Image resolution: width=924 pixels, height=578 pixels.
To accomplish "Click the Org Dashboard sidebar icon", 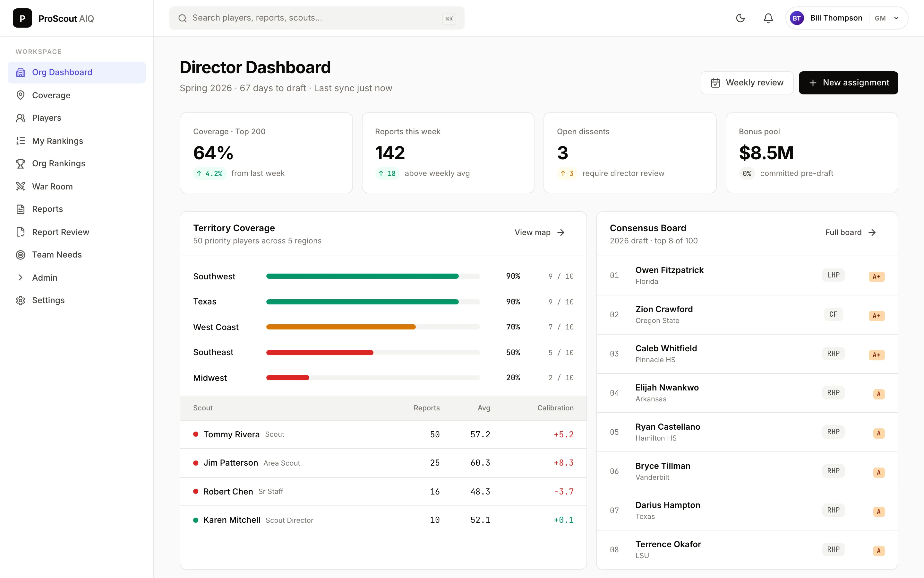I will point(21,72).
